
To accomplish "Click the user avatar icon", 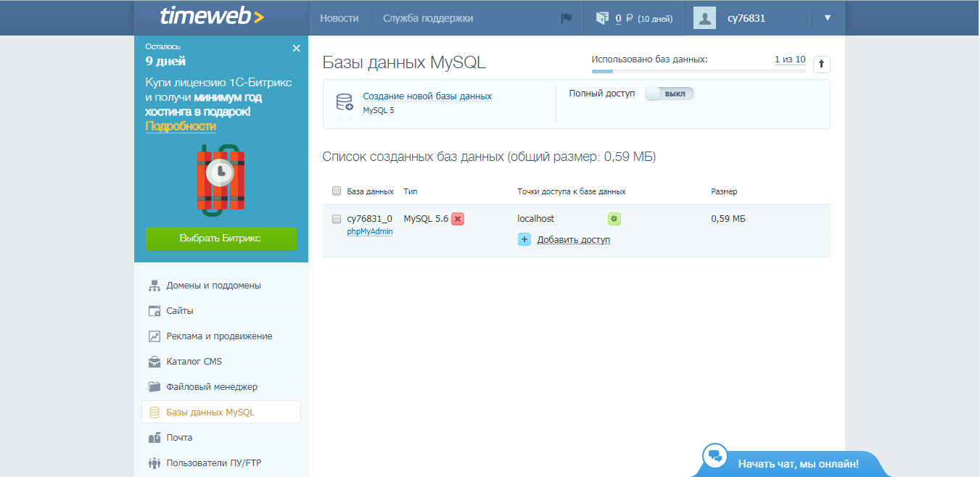I will click(704, 18).
